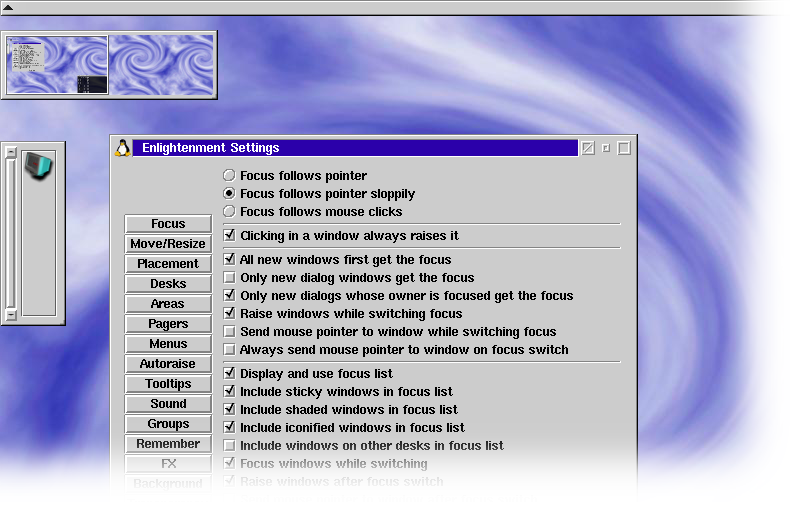
Task: Select Focus follows pointer radio
Action: pyautogui.click(x=229, y=176)
